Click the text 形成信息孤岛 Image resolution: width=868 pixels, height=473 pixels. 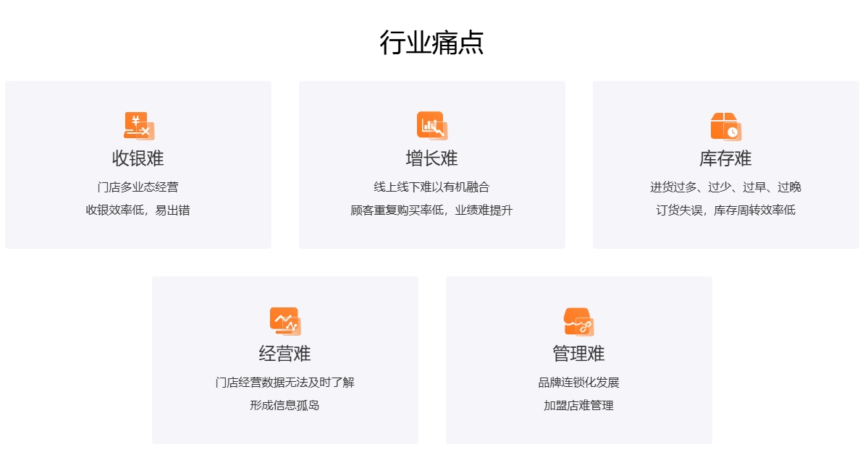(285, 406)
